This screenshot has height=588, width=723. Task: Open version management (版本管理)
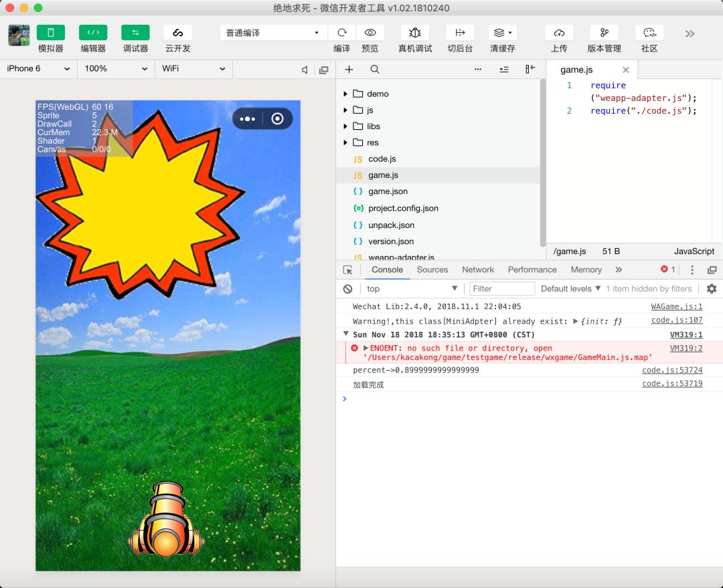[605, 33]
